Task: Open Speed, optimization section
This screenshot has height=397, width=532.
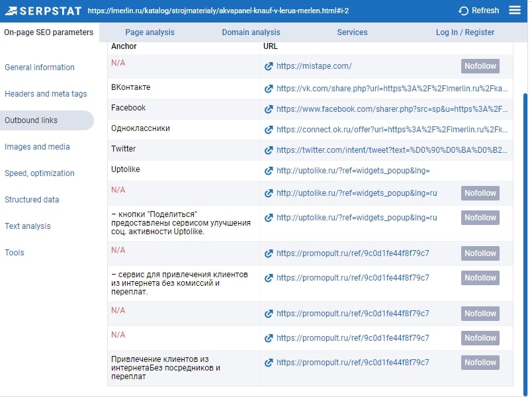Action: tap(39, 173)
